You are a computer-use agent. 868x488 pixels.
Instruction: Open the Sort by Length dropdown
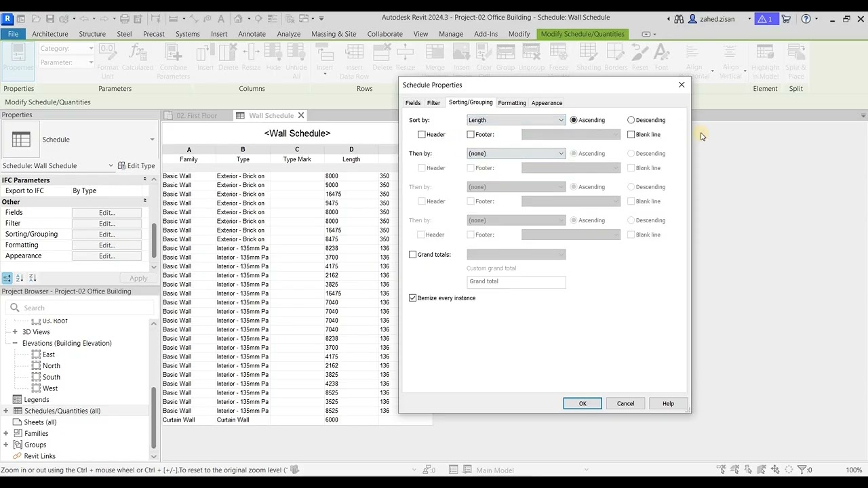tap(516, 120)
